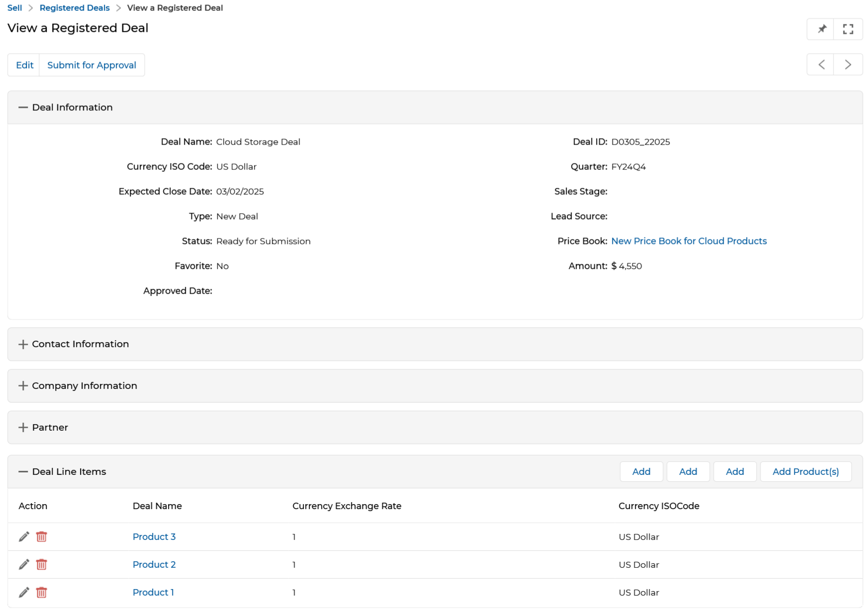Edit the Product 3 line item
Image resolution: width=868 pixels, height=613 pixels.
pyautogui.click(x=24, y=536)
